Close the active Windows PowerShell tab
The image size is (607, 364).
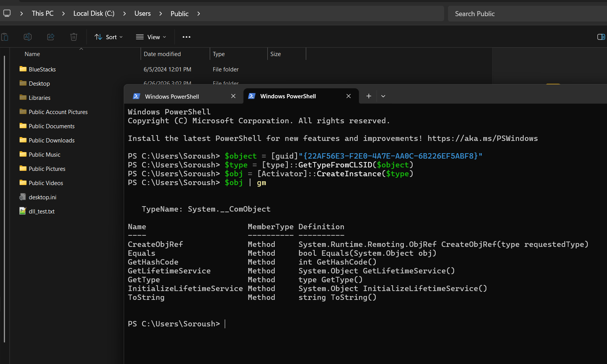coord(348,96)
